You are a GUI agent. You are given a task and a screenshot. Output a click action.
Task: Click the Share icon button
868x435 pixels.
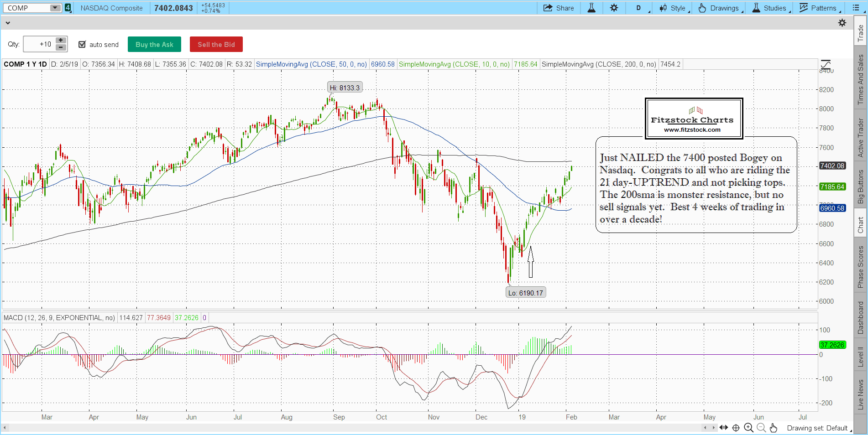click(x=559, y=8)
